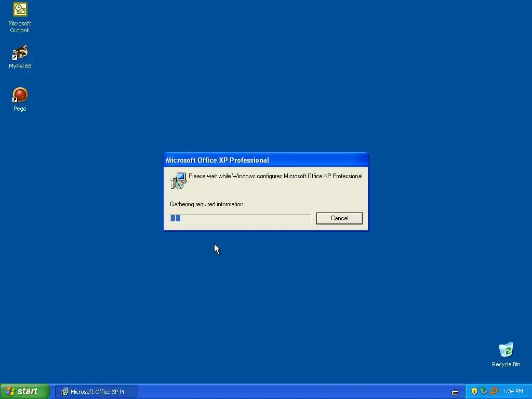532x399 pixels.
Task: Click the yellow security shield tray icon
Action: tap(474, 392)
